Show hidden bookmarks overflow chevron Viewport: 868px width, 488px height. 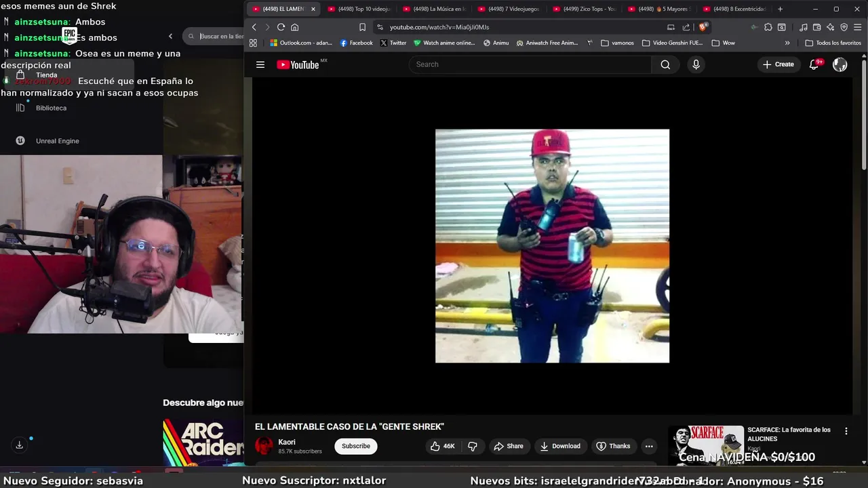pos(787,43)
